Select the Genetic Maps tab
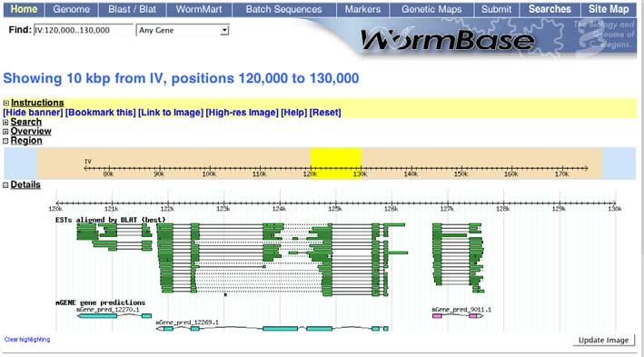Image resolution: width=644 pixels, height=357 pixels. point(431,9)
